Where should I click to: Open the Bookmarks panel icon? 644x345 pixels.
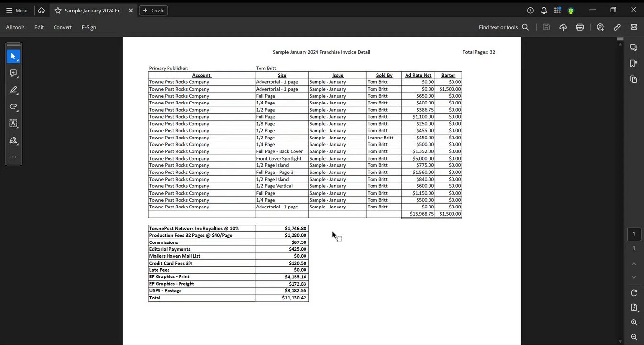click(x=634, y=63)
